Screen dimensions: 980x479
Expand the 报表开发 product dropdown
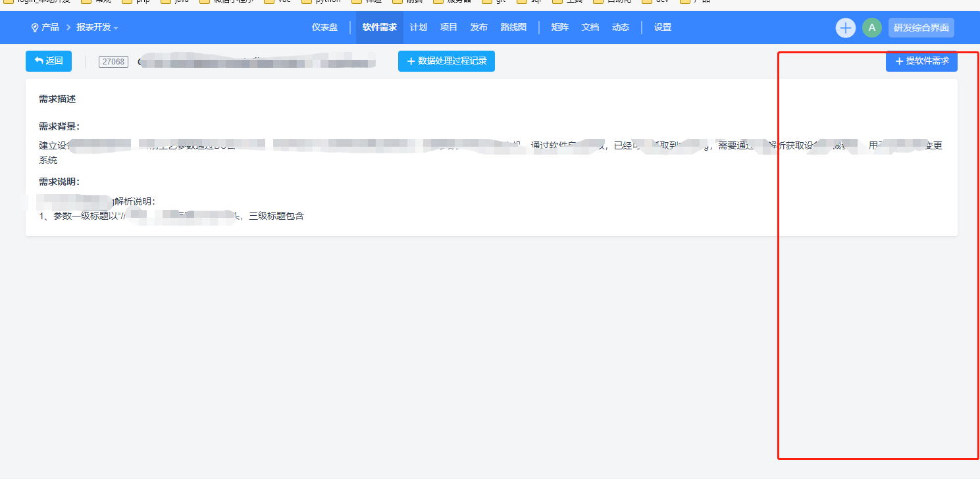tap(97, 28)
